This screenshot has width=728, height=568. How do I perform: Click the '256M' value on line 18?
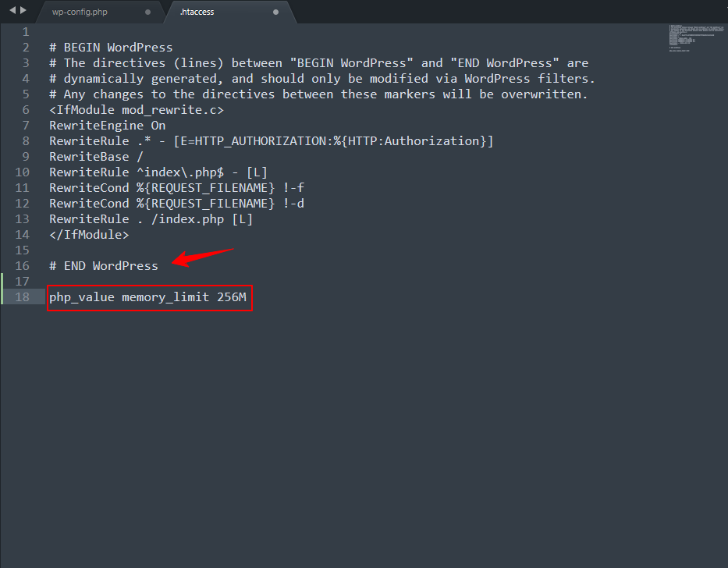pyautogui.click(x=232, y=297)
